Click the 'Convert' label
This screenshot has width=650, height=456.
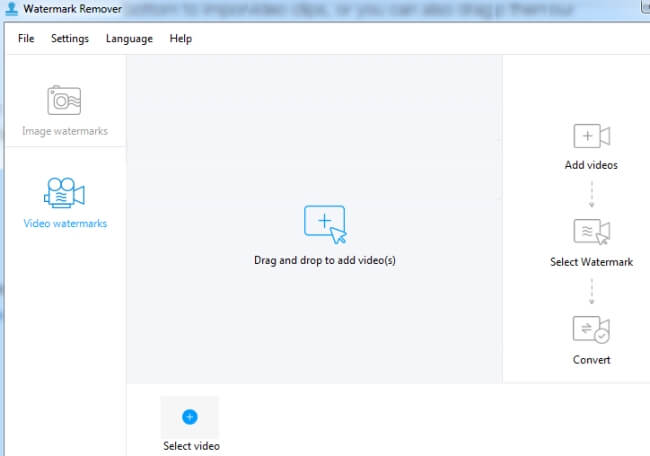(x=592, y=360)
